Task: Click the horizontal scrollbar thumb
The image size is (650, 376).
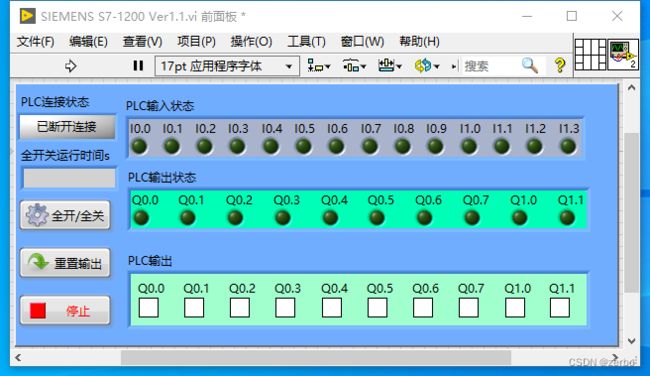Action: [316, 357]
